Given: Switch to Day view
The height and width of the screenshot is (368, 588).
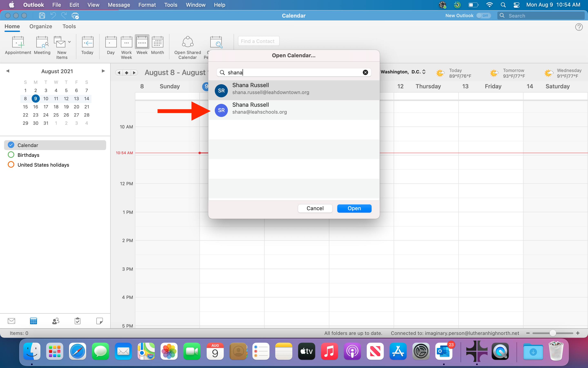Looking at the screenshot, I should (111, 45).
